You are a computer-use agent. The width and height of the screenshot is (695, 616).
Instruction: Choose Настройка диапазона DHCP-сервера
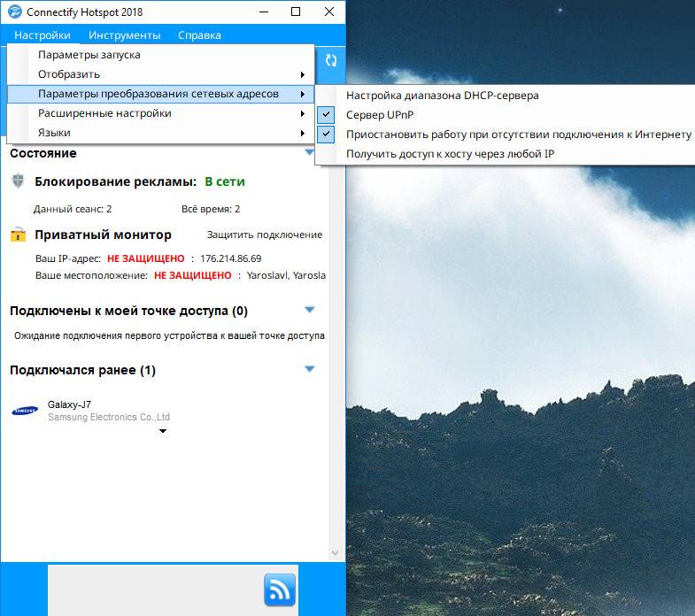[506, 96]
